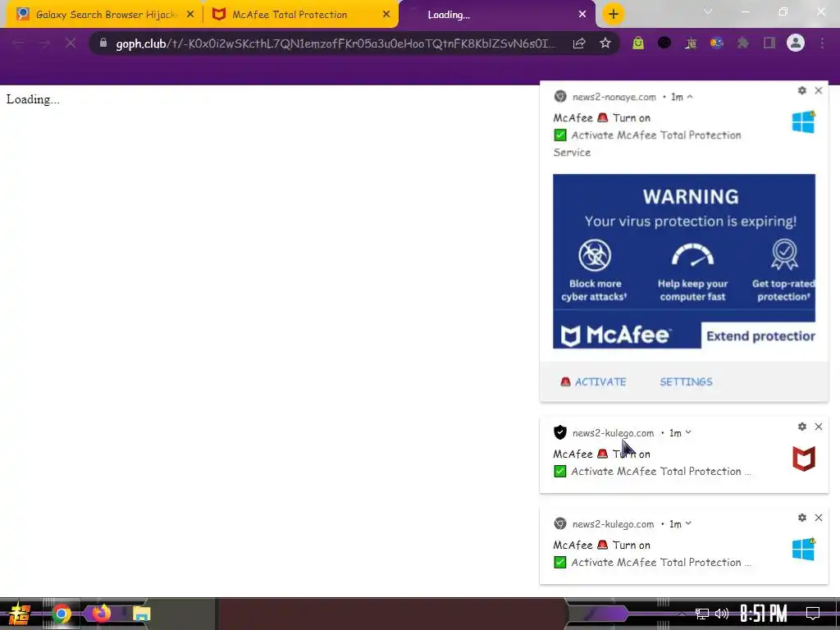840x630 pixels.
Task: Open gear on the McAfee-logo notification
Action: click(x=802, y=427)
